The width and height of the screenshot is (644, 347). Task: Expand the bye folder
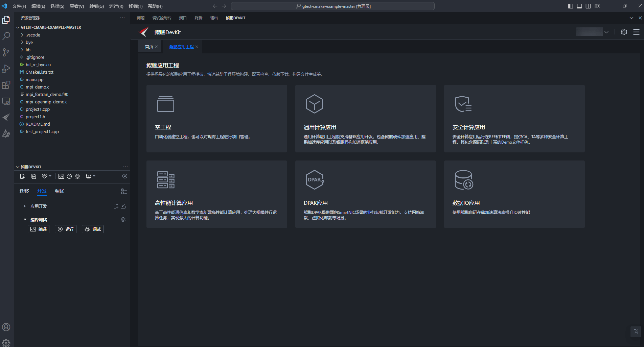[22, 42]
